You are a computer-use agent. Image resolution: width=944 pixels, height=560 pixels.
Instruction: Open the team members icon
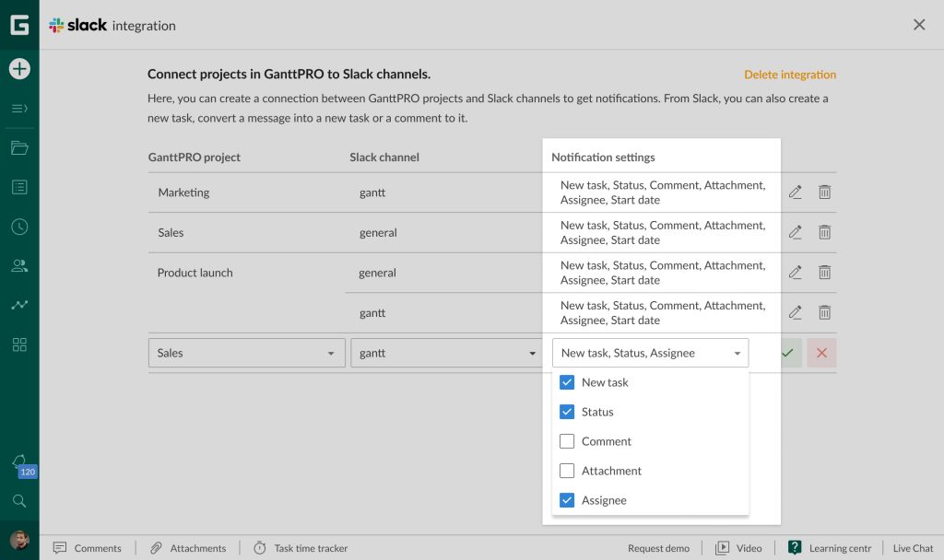[19, 266]
